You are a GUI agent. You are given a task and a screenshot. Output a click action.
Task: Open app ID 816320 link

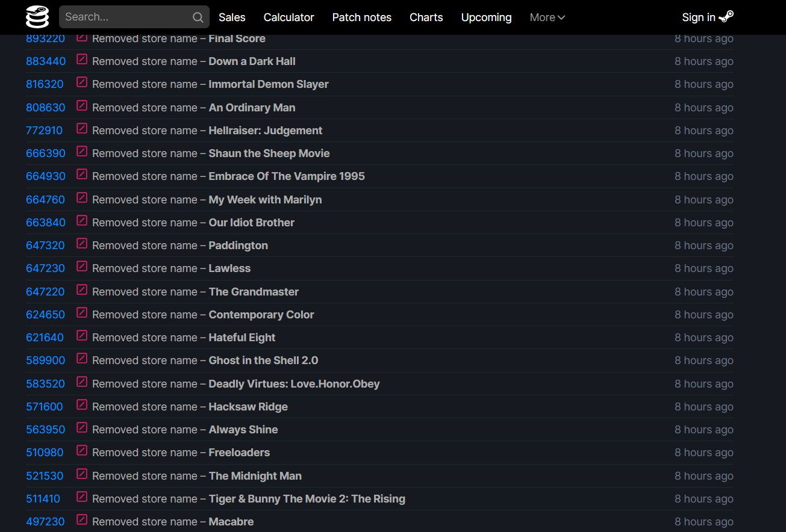tap(45, 84)
